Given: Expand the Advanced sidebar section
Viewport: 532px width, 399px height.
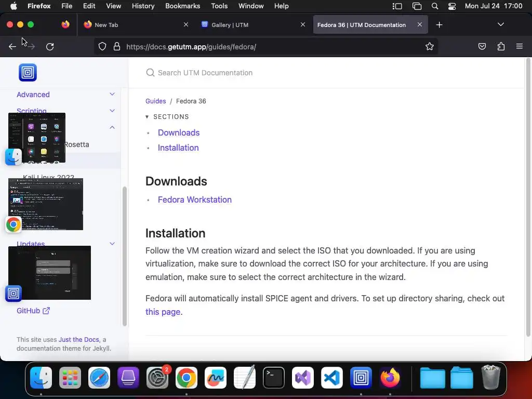Looking at the screenshot, I should tap(112, 95).
